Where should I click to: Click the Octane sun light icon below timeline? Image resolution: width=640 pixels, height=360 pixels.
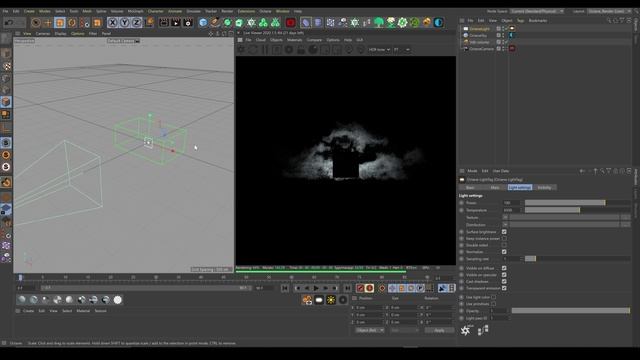(x=331, y=300)
